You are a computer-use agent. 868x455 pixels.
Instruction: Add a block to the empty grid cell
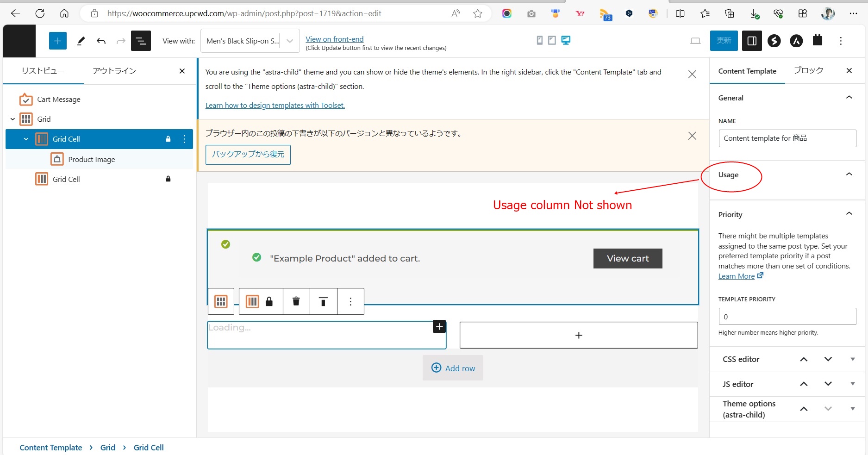point(579,335)
